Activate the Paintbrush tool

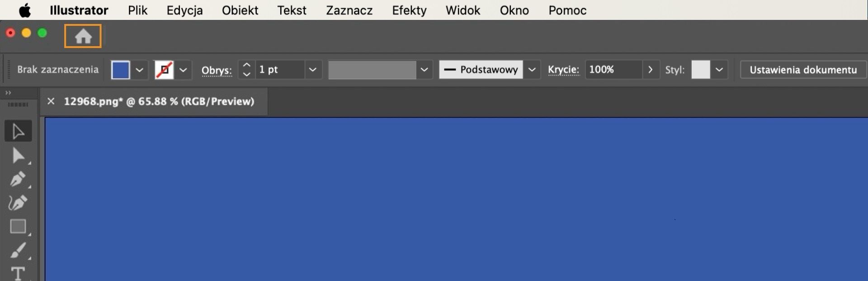18,249
